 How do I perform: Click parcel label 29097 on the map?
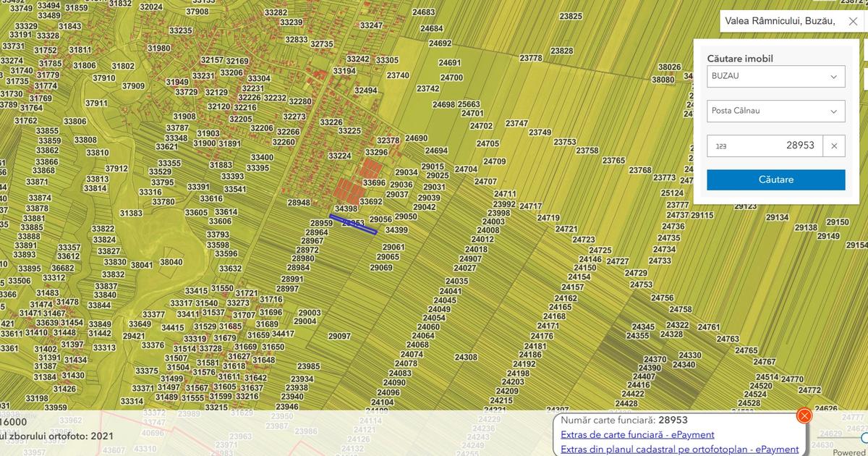pyautogui.click(x=339, y=337)
